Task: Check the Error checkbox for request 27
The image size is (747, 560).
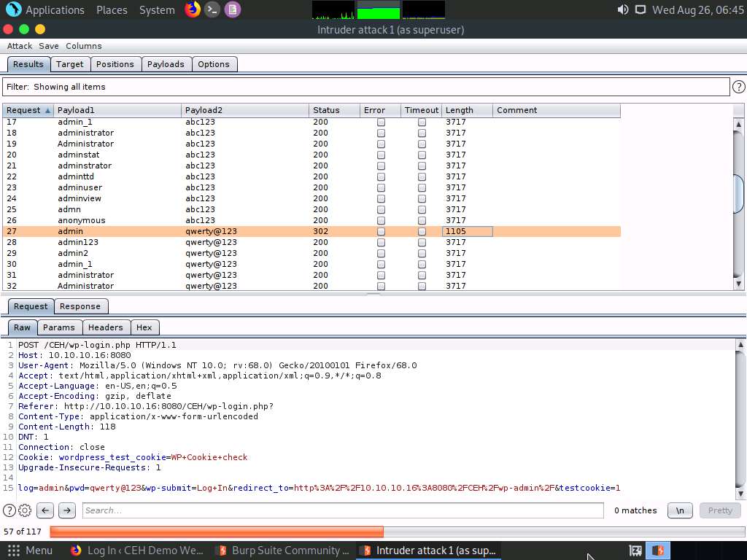Action: [380, 231]
